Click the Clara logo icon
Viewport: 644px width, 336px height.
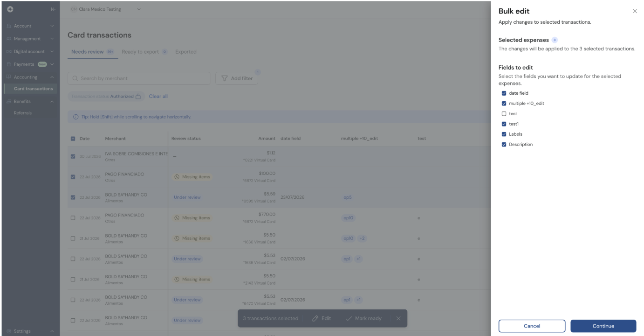coord(10,9)
